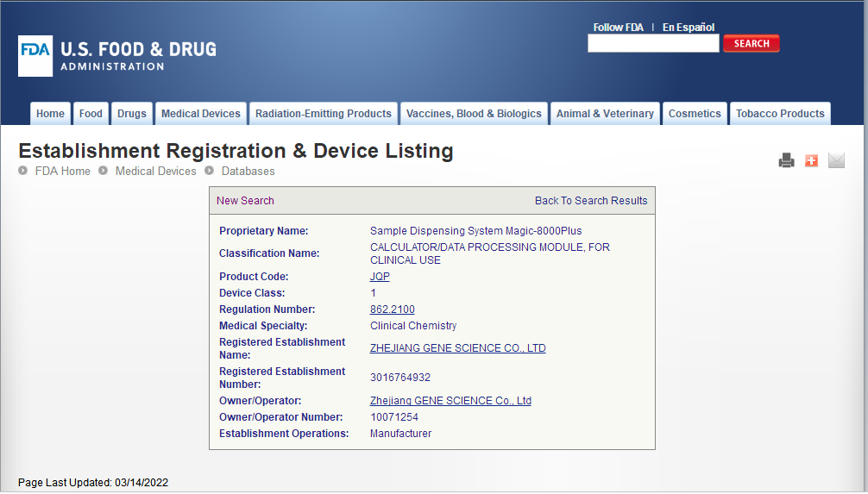Viewport: 868px width, 494px height.
Task: Click the Medical Specialty: label
Action: coord(263,326)
